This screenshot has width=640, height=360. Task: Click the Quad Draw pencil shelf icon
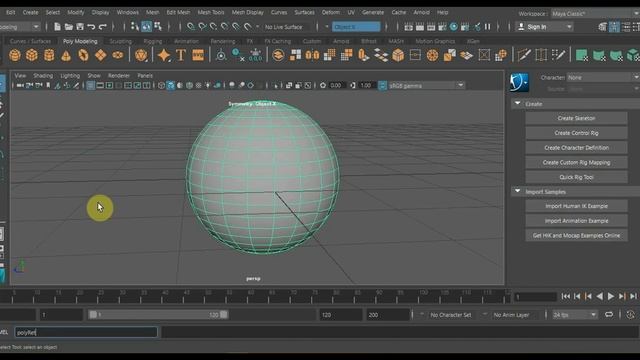click(x=558, y=55)
